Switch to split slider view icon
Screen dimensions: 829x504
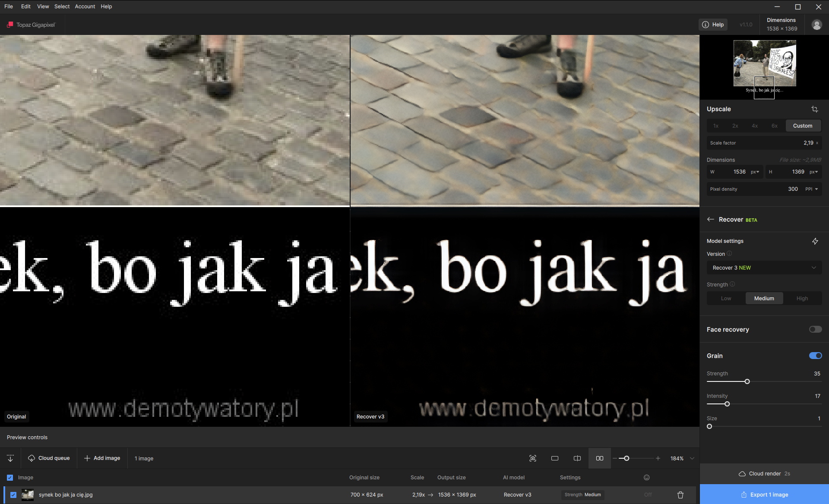pyautogui.click(x=577, y=458)
